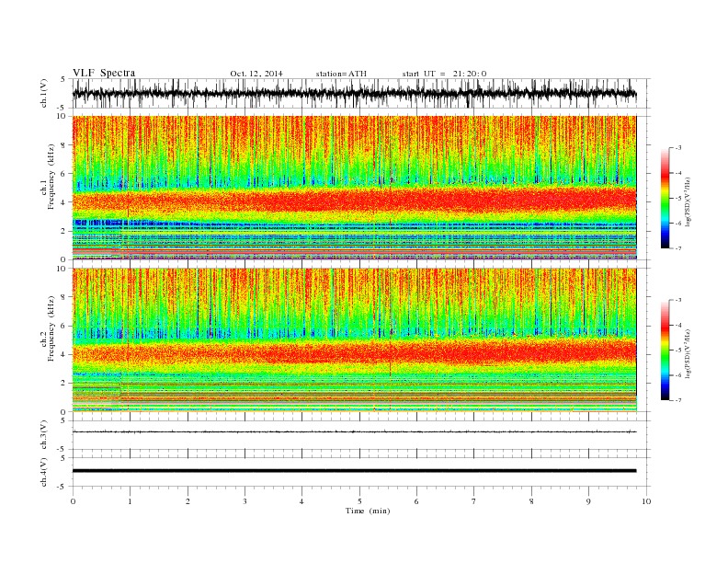Click the 'start UT = 21:20:0' label
This screenshot has width=728, height=563.
click(x=444, y=74)
